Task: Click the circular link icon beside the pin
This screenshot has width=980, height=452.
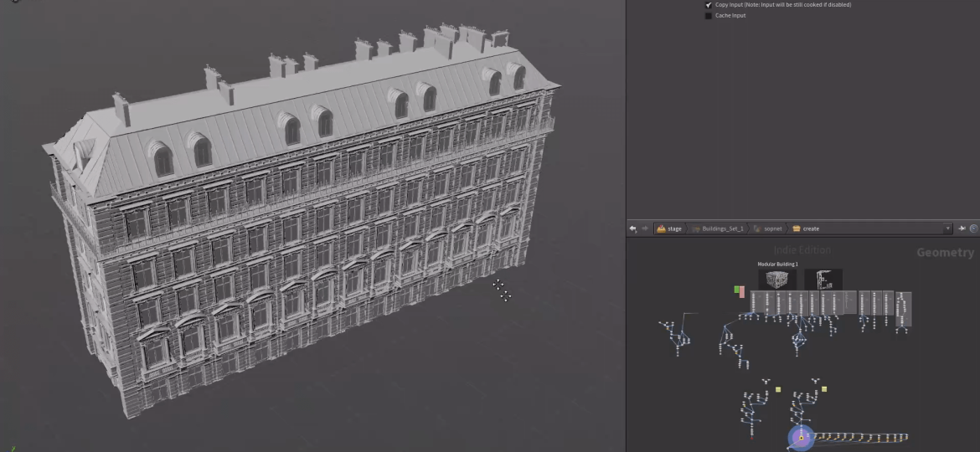Action: click(x=973, y=229)
